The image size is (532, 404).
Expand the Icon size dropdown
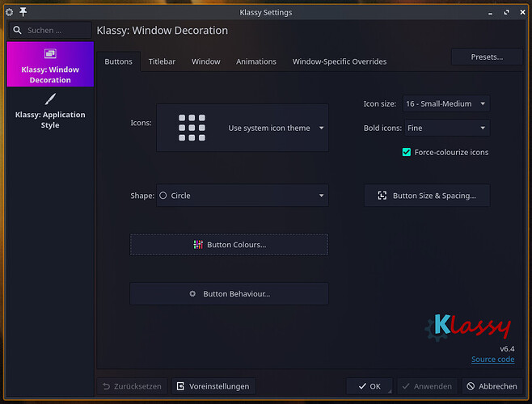coord(446,103)
